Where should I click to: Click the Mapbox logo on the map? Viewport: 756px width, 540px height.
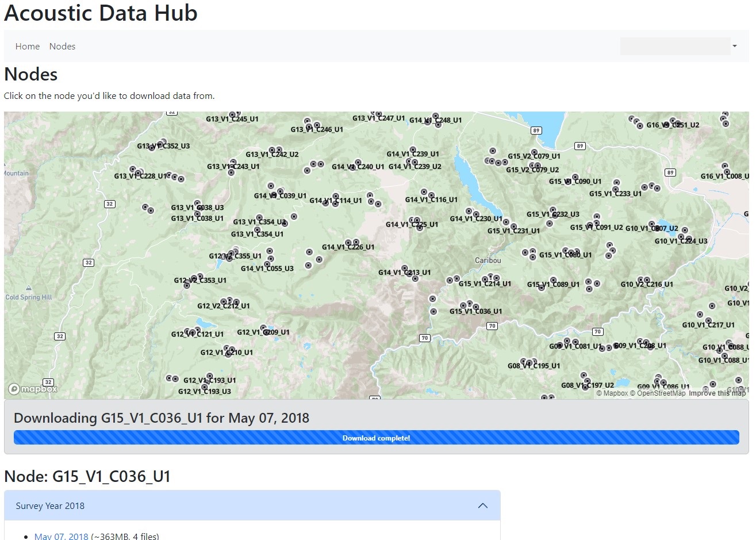tap(33, 389)
